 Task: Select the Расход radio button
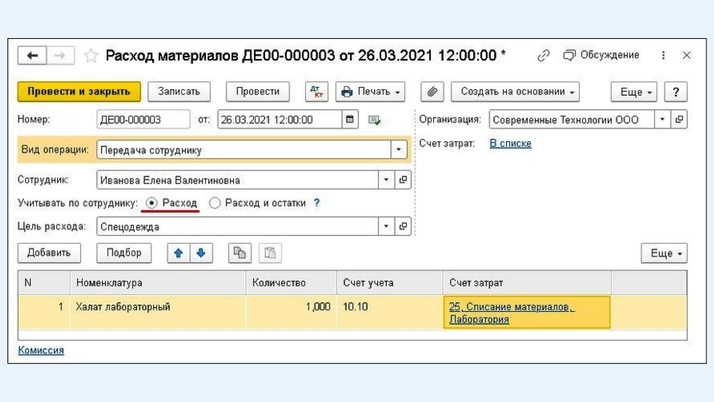tap(152, 203)
